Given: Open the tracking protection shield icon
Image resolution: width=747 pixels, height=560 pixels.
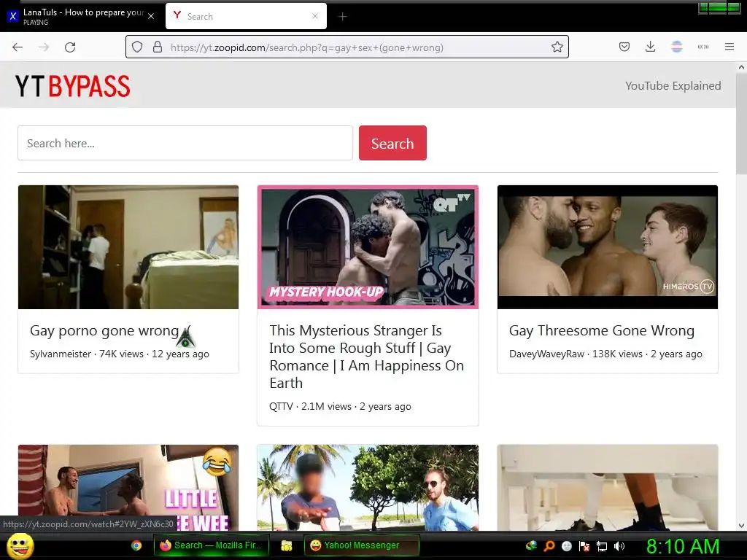Looking at the screenshot, I should (137, 47).
